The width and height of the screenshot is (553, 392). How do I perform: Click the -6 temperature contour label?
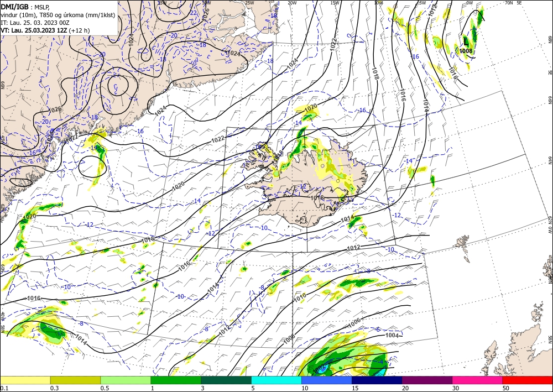click(x=377, y=330)
